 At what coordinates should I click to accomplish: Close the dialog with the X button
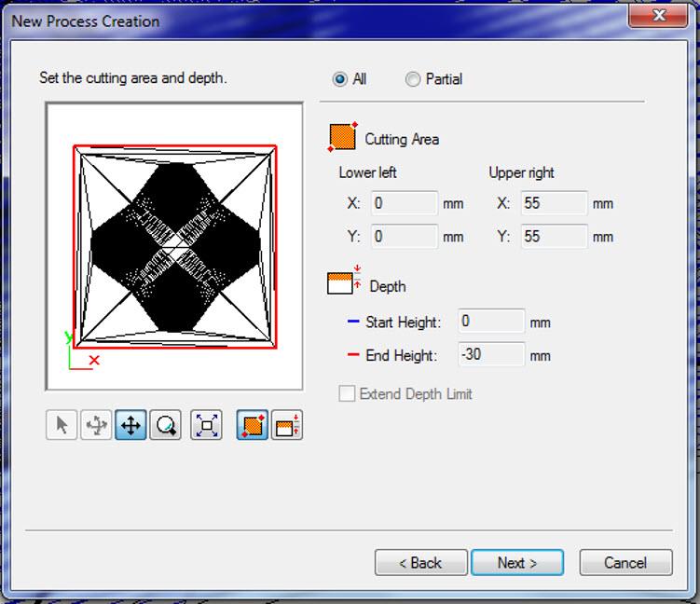coord(658,15)
